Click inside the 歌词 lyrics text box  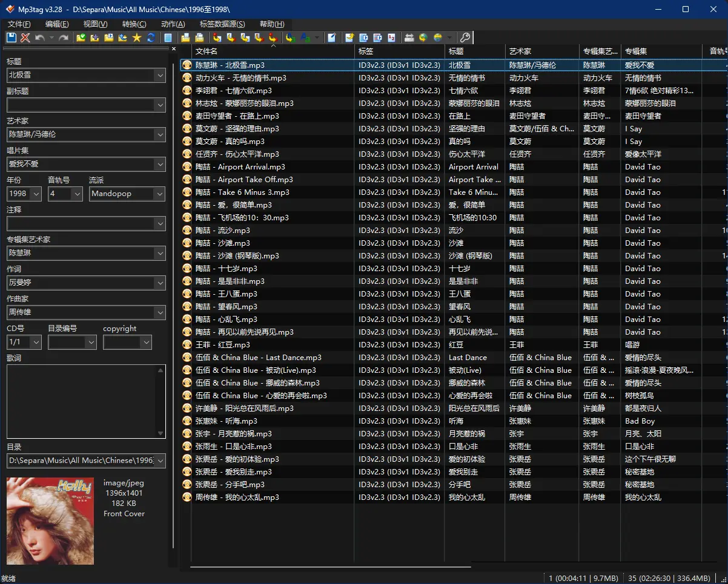[x=82, y=401]
